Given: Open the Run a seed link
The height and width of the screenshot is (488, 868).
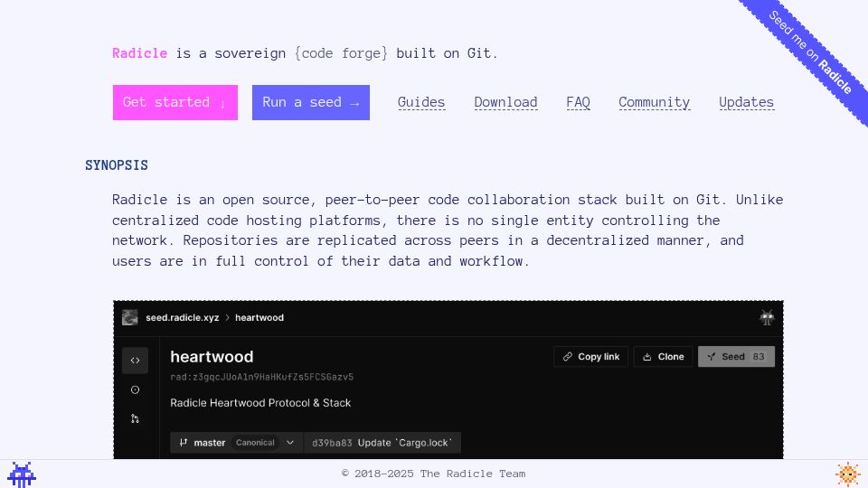Looking at the screenshot, I should pos(310,102).
